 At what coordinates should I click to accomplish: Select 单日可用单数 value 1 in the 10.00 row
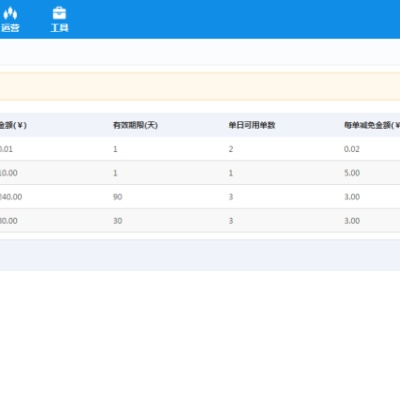[231, 173]
